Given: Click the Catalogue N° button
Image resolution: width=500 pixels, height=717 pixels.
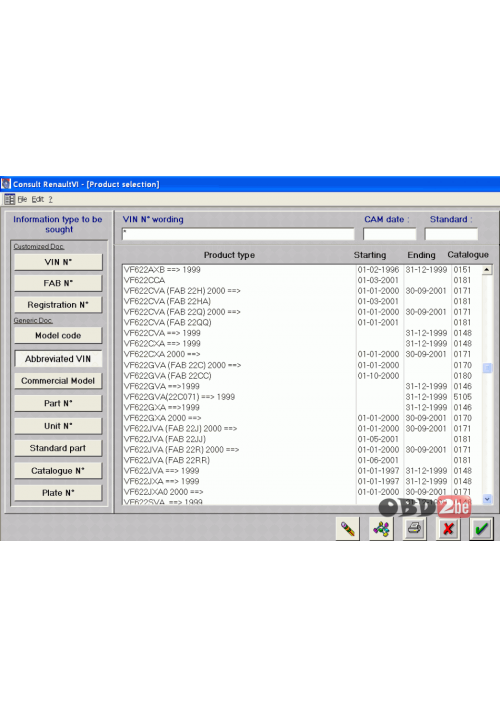Looking at the screenshot, I should [58, 471].
